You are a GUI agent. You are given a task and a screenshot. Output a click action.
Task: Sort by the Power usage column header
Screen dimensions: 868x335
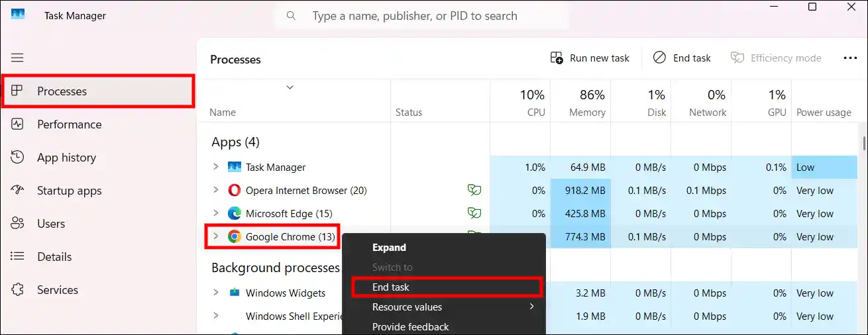(824, 103)
